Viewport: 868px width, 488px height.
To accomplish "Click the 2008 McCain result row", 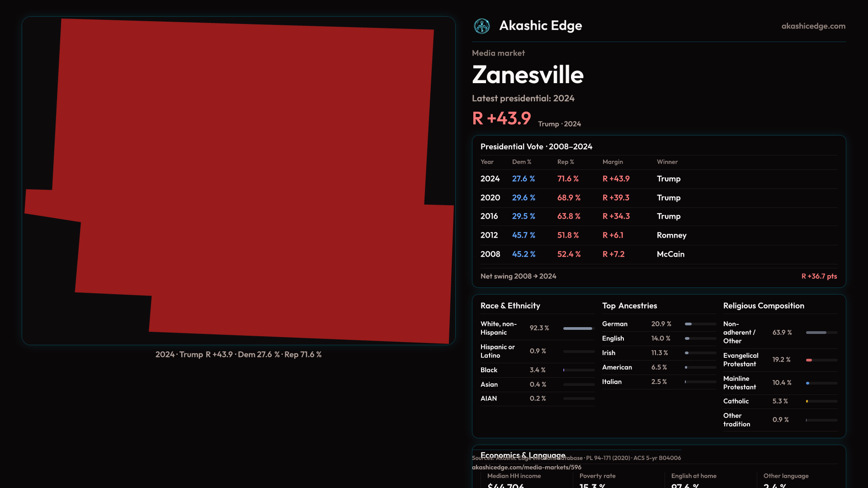I will pos(658,254).
